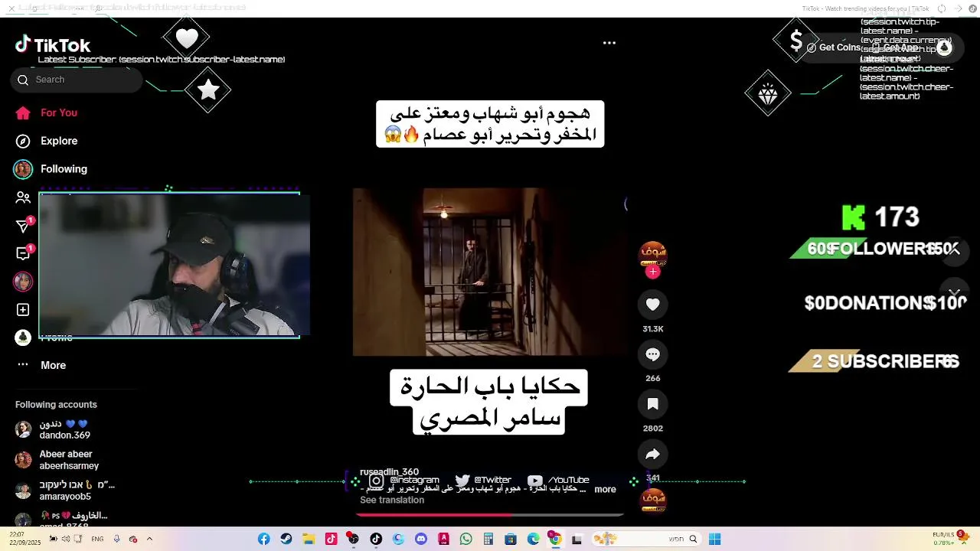Open Microsoft Store from taskbar
Image resolution: width=980 pixels, height=551 pixels.
coord(511,539)
